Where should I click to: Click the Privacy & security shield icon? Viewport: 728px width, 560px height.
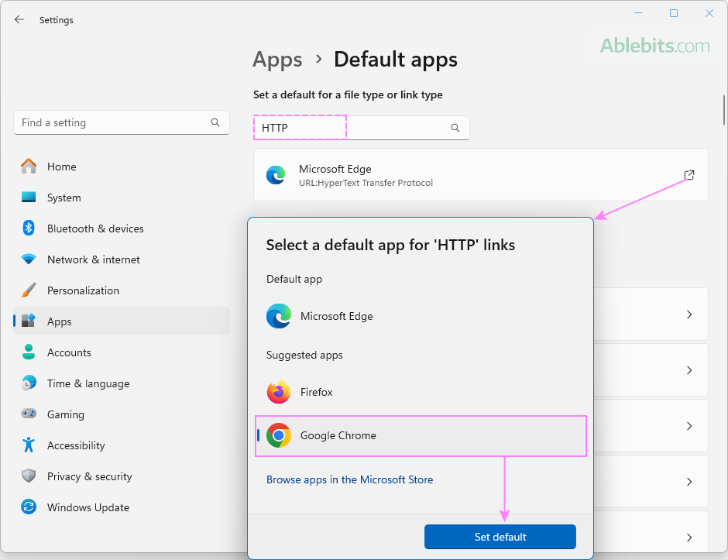[x=29, y=476]
